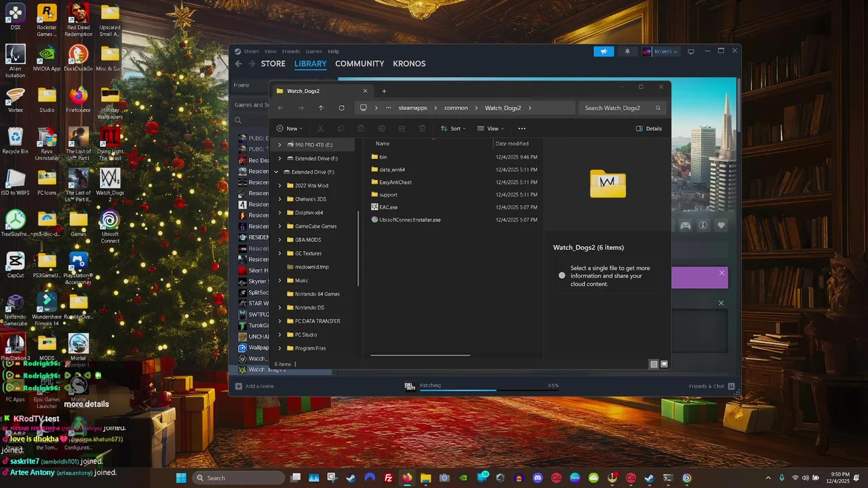This screenshot has width=868, height=488.
Task: Click the Search Watch_Dogs2 field
Action: [x=622, y=108]
